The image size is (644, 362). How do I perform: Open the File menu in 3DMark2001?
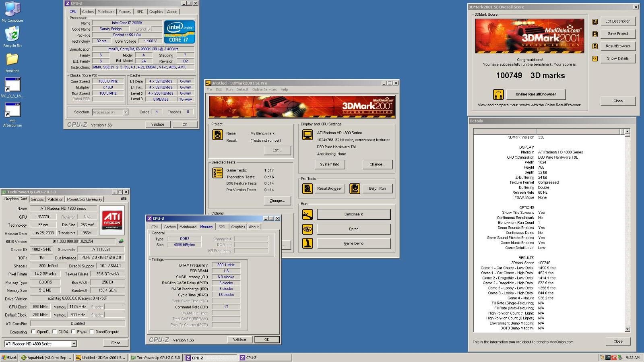tap(209, 89)
